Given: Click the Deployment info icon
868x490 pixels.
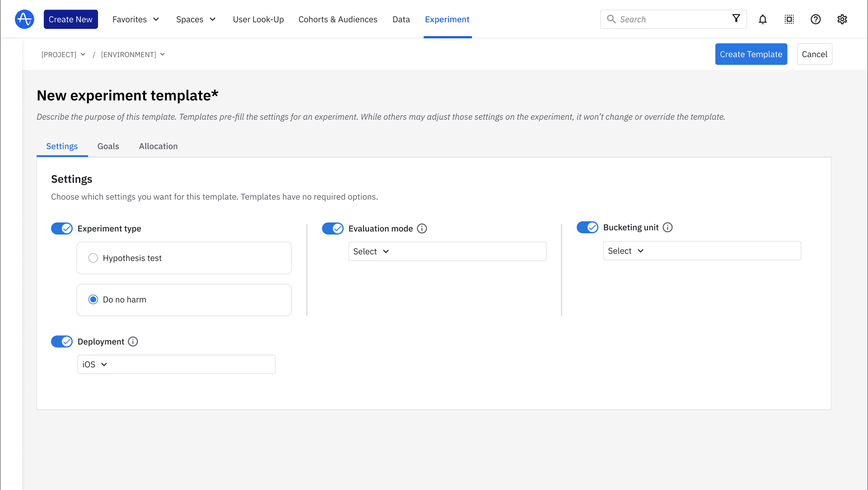Looking at the screenshot, I should click(x=133, y=342).
